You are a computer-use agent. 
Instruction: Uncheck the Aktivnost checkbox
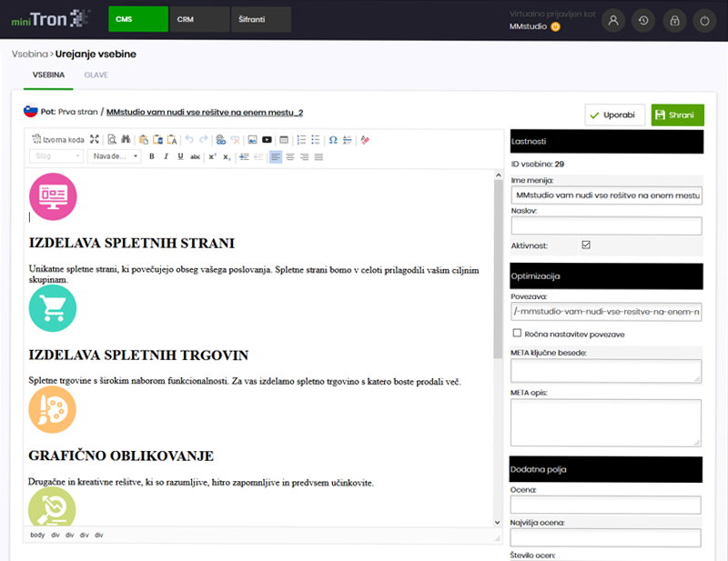point(586,245)
